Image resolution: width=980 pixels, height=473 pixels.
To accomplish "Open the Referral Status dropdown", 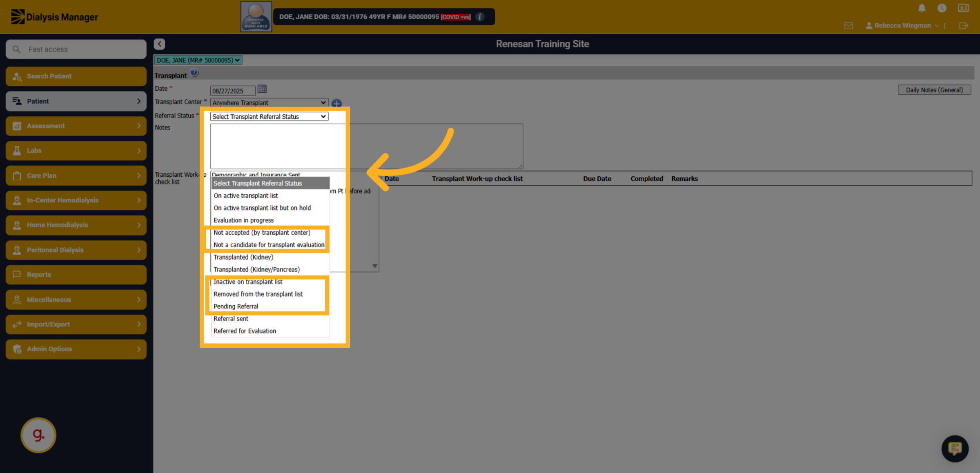I will tap(269, 117).
